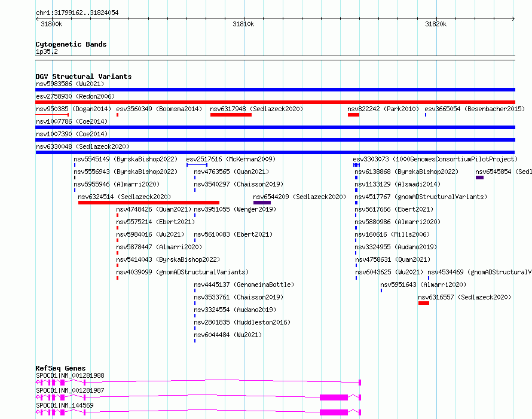532x419 pixels.
Task: Open nsv4758631 (Quan2021) label
Action: [393, 259]
